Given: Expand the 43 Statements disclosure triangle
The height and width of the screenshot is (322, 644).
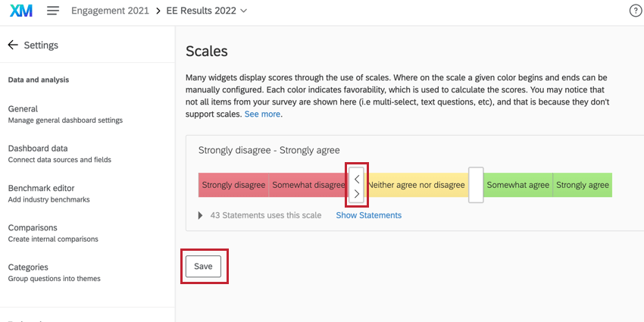Looking at the screenshot, I should click(201, 215).
